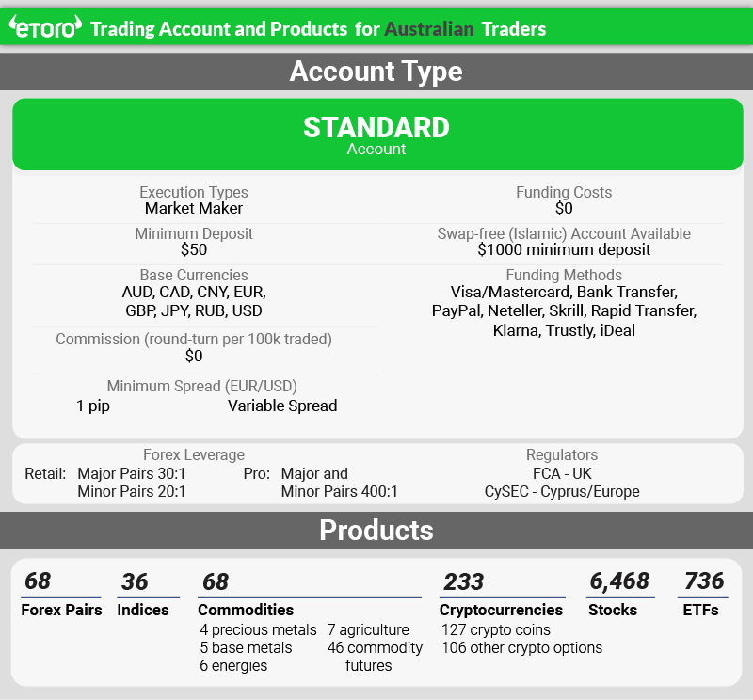Click the Account Type header bar
753x700 pixels.
click(x=376, y=72)
